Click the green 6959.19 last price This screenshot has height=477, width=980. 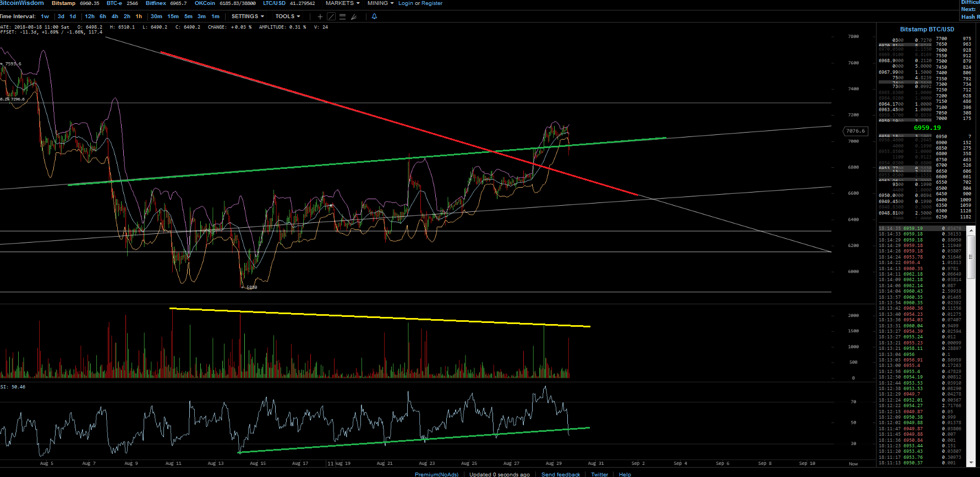[x=927, y=128]
